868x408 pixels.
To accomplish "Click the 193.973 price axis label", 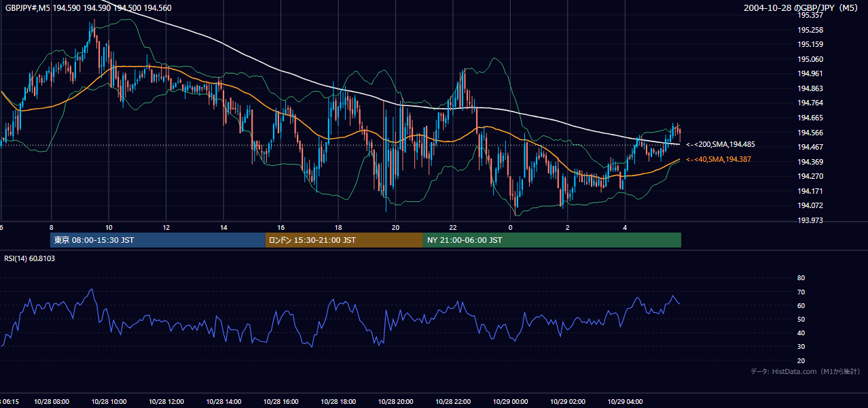I will click(x=810, y=220).
